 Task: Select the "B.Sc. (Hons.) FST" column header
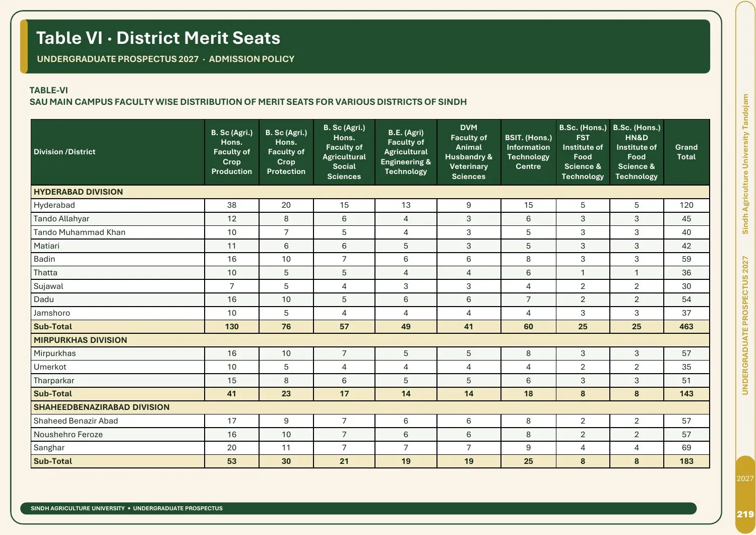pyautogui.click(x=583, y=152)
